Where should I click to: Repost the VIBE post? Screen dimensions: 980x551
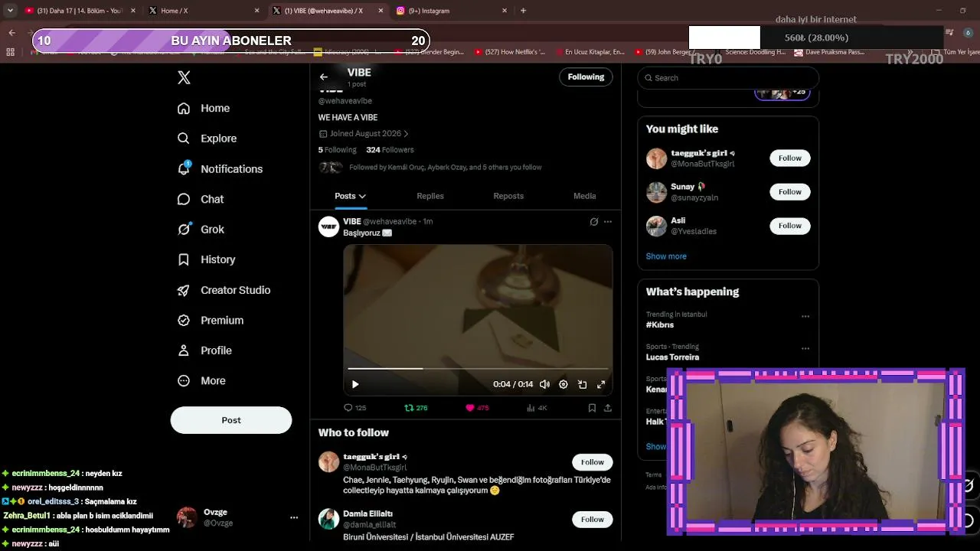tap(416, 408)
